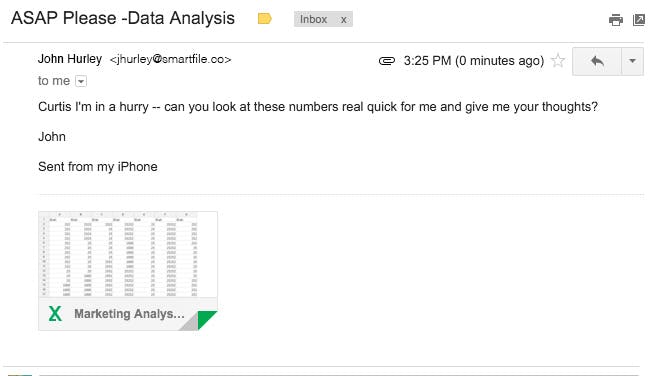The width and height of the screenshot is (649, 376).
Task: Click the Inbox label tag
Action: 313,19
